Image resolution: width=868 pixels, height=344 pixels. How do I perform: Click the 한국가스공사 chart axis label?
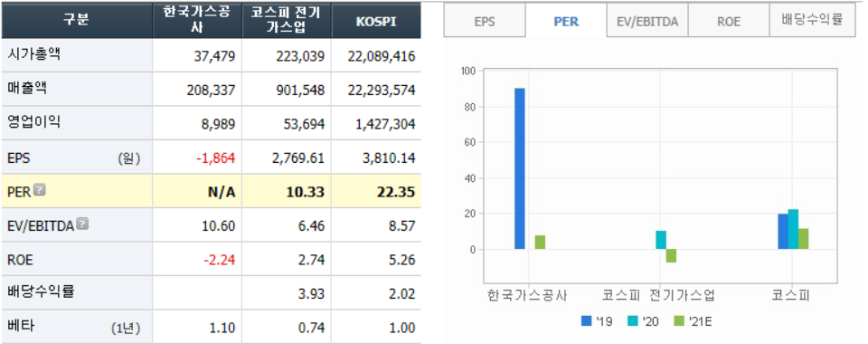pyautogui.click(x=527, y=295)
